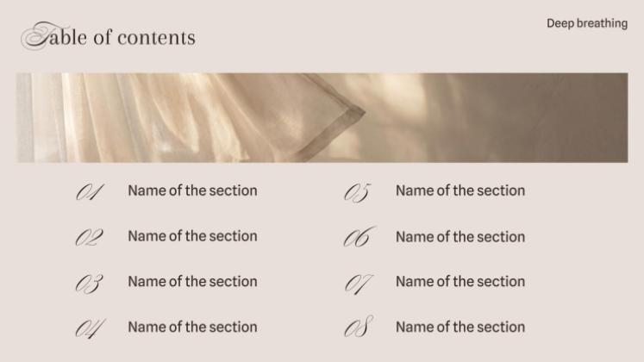Click the script number 03
644x362 pixels.
coord(90,283)
